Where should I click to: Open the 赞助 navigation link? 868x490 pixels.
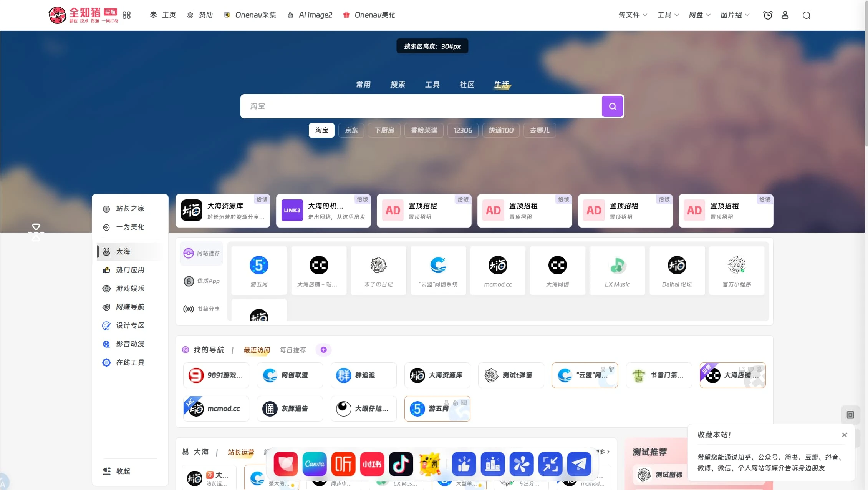tap(200, 15)
